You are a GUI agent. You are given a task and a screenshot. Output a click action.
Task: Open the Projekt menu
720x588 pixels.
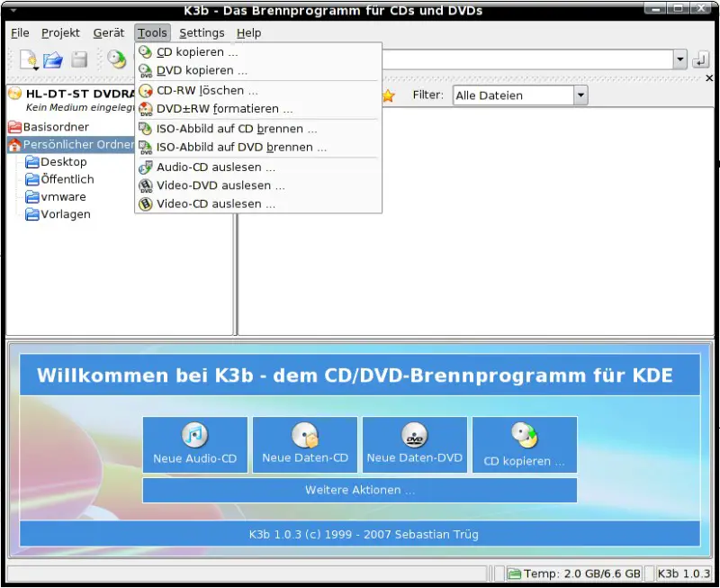point(60,33)
